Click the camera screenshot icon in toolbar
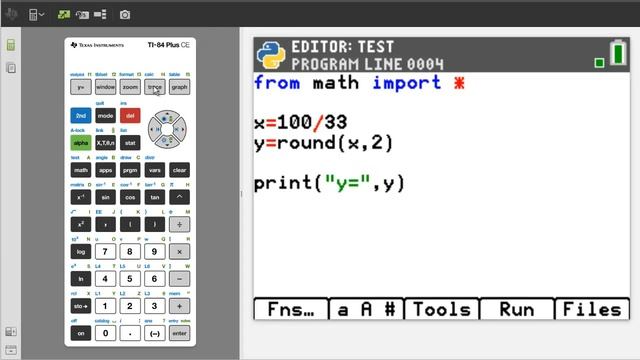Image resolution: width=640 pixels, height=360 pixels. (124, 15)
